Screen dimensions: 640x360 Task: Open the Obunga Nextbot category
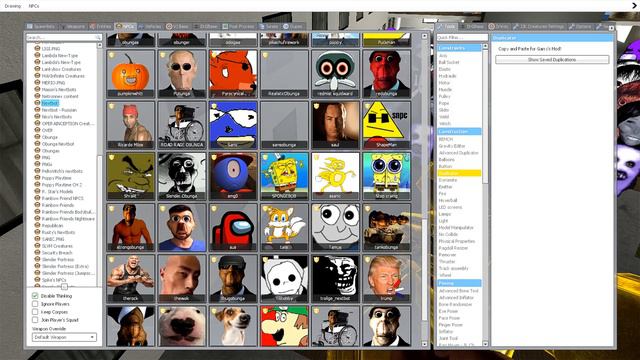58,144
